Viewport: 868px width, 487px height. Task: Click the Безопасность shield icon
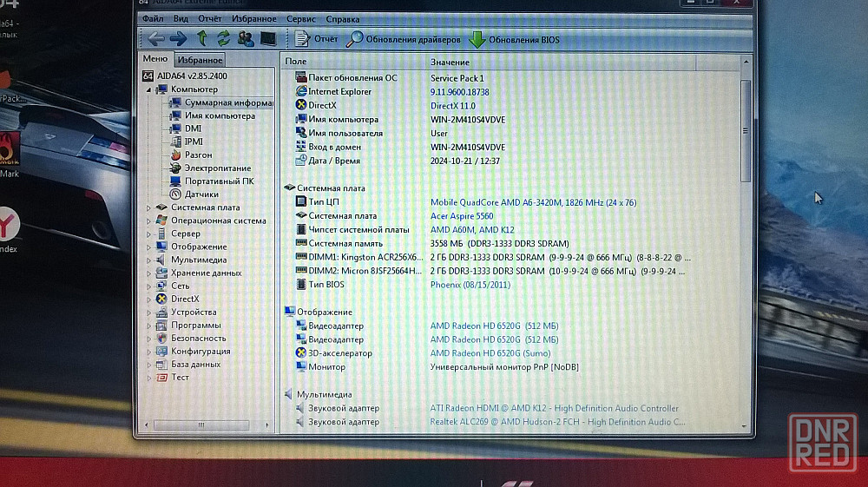pyautogui.click(x=161, y=339)
